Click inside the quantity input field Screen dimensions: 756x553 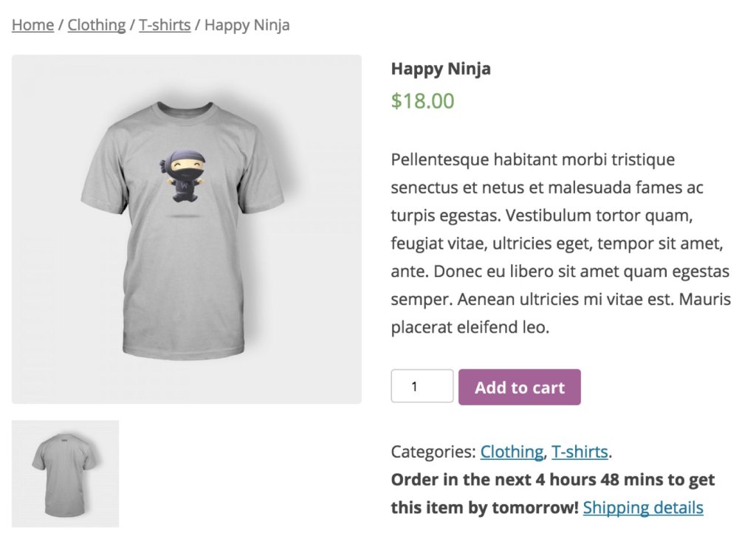422,385
